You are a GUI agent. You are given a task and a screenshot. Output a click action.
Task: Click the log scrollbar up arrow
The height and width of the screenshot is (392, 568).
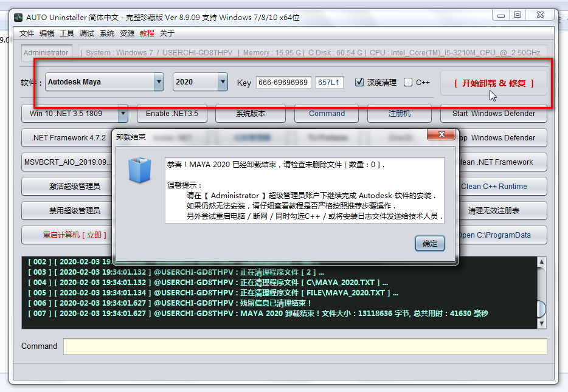pos(541,261)
